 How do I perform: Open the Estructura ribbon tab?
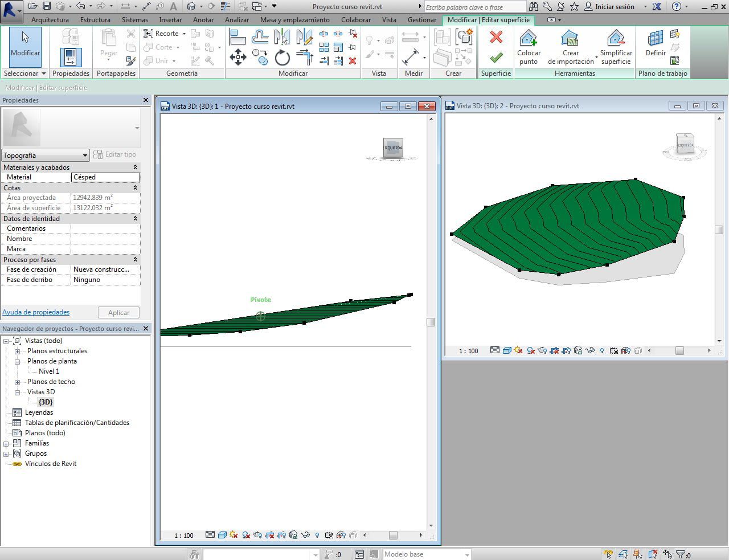(x=95, y=19)
